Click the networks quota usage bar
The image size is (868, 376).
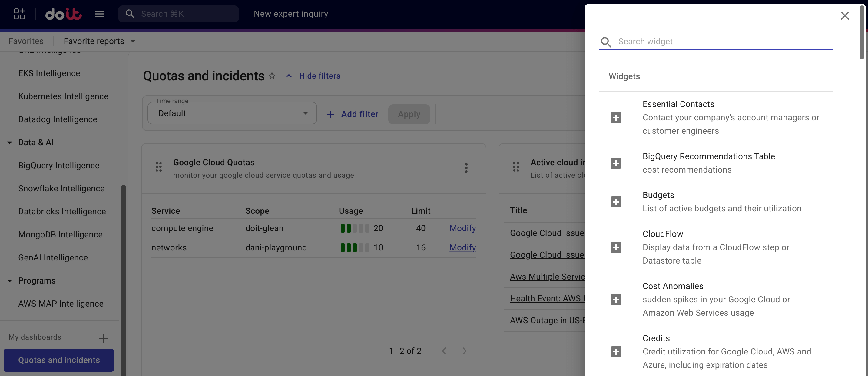[354, 247]
